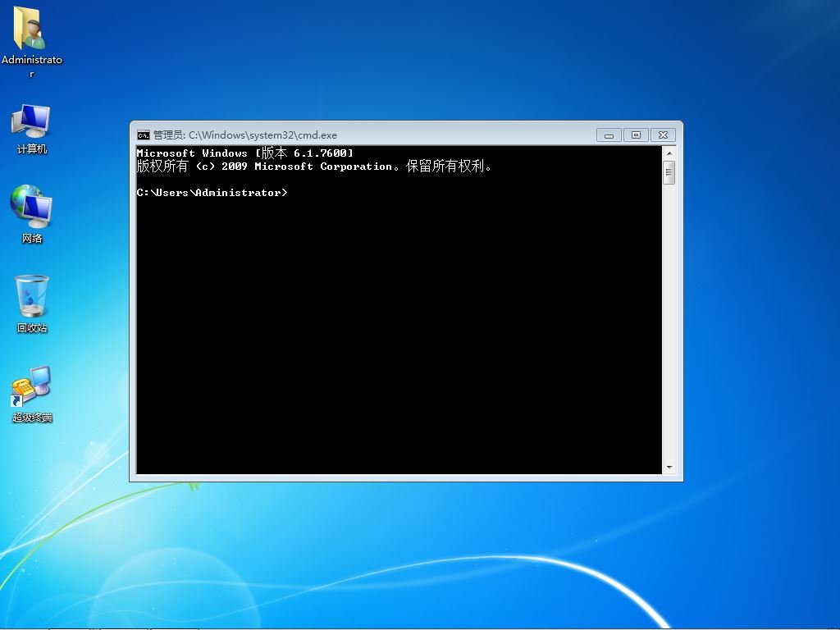Open the Administrator folder desktop icon
This screenshot has width=840, height=630.
[x=31, y=41]
